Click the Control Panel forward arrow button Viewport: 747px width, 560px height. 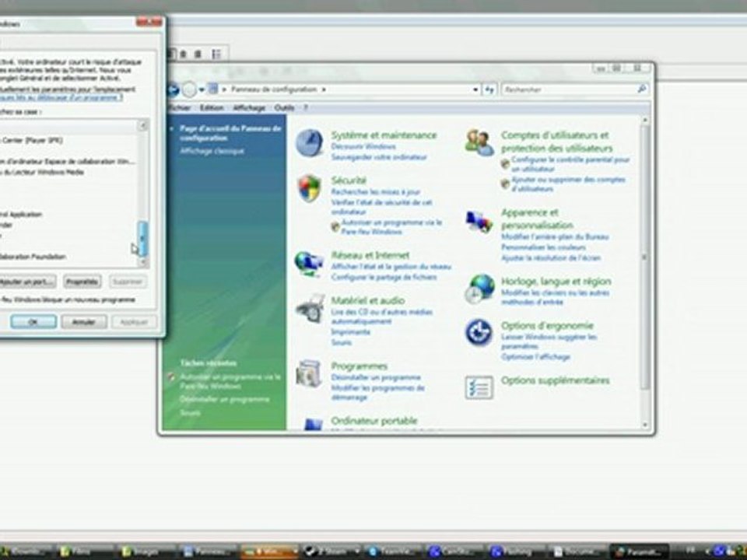click(x=190, y=89)
